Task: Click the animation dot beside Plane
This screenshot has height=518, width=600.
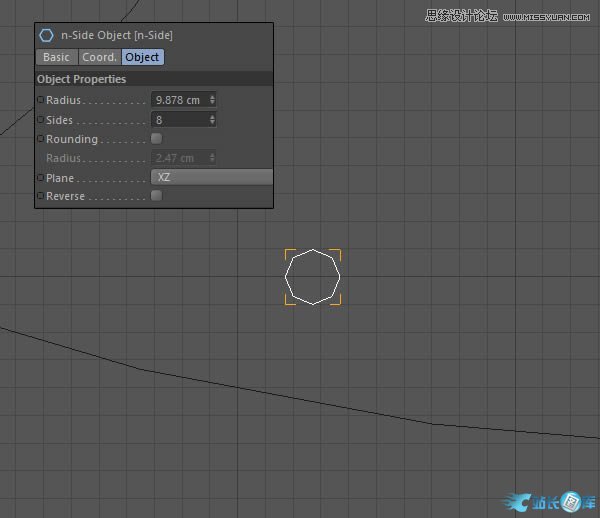Action: tap(40, 178)
